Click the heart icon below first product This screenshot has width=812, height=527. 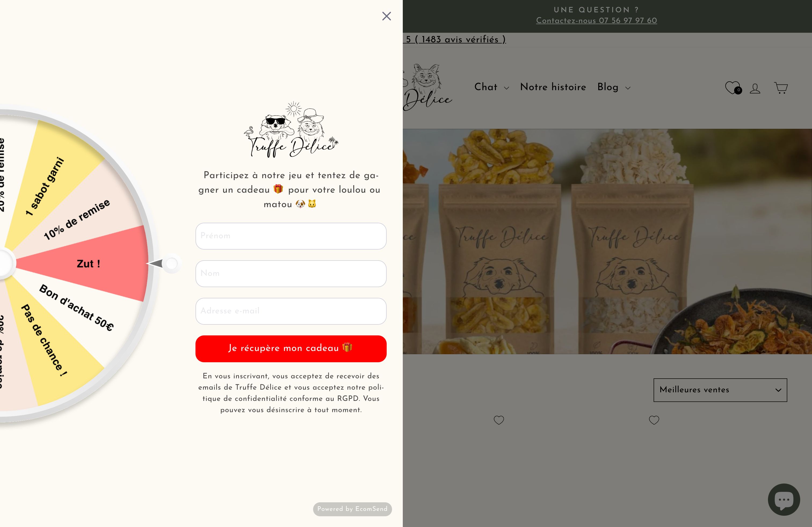[498, 420]
